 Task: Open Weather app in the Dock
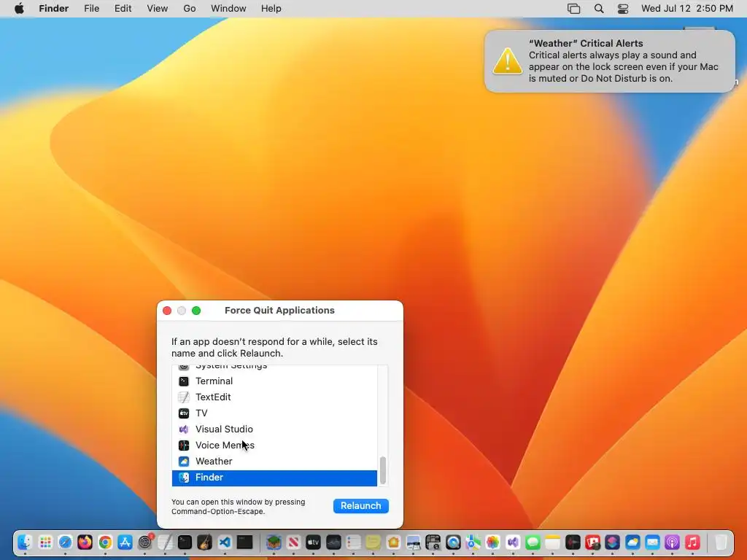coord(632,542)
